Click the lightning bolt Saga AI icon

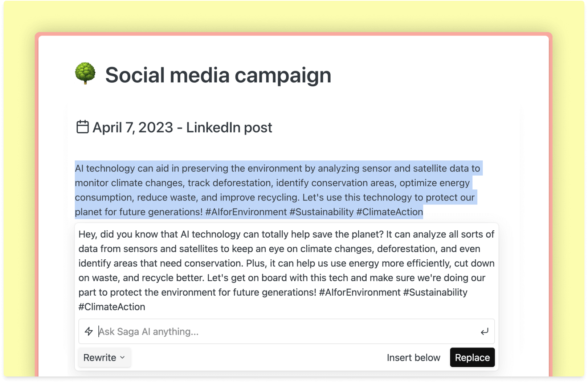tap(89, 331)
